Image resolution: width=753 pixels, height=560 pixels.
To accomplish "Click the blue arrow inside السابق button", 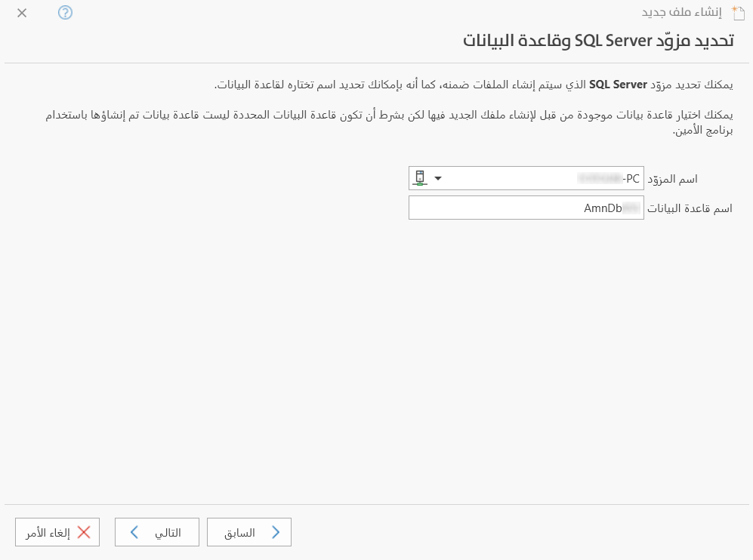I will (278, 532).
